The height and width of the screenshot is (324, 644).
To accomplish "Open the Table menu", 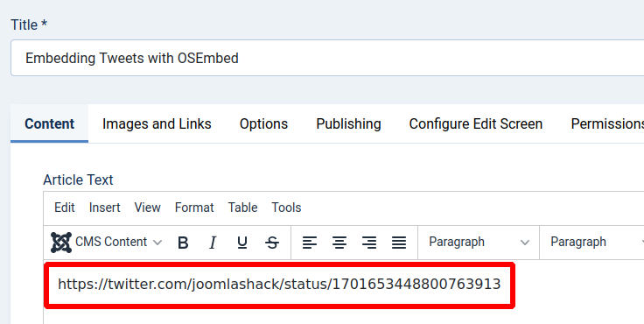I will [242, 208].
